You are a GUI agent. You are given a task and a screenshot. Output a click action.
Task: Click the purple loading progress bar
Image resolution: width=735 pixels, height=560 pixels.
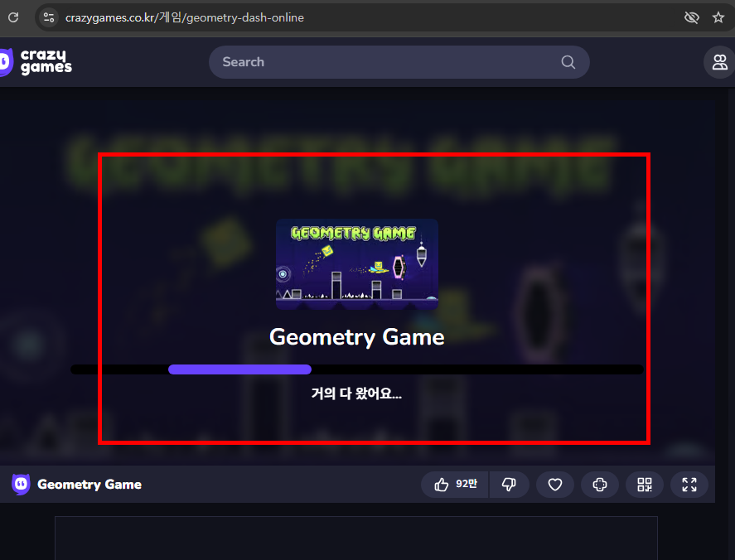pyautogui.click(x=239, y=369)
